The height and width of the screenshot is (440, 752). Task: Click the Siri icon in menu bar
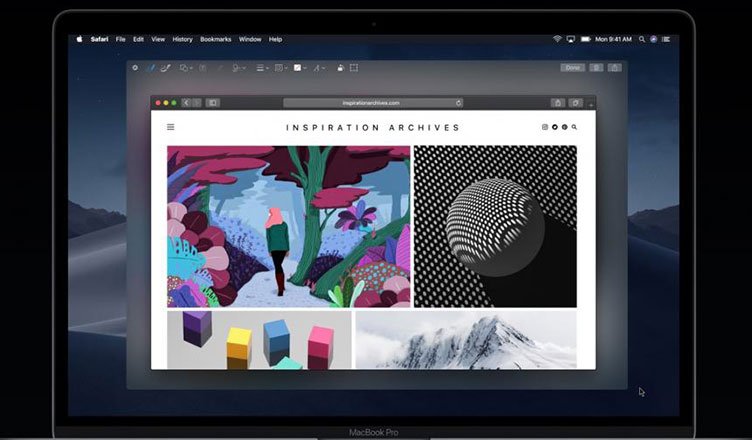click(653, 39)
